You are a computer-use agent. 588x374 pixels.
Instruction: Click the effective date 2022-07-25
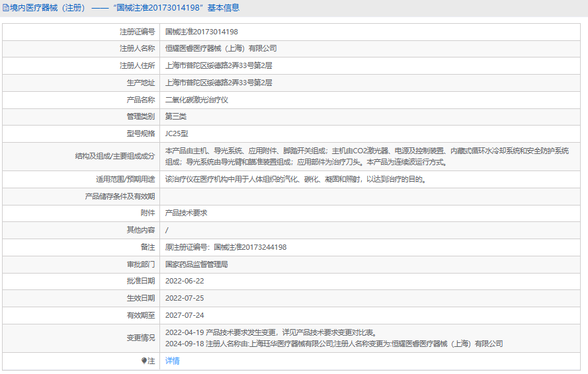click(x=185, y=298)
